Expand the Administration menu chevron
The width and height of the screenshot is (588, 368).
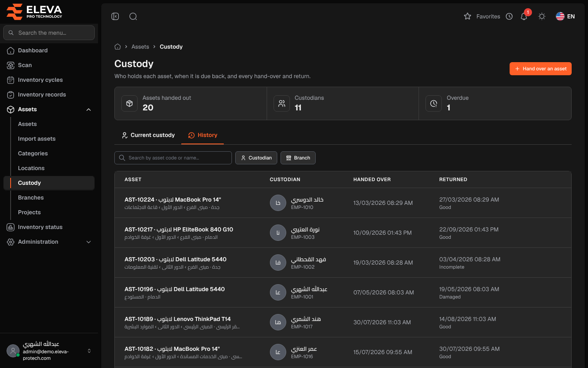point(89,242)
